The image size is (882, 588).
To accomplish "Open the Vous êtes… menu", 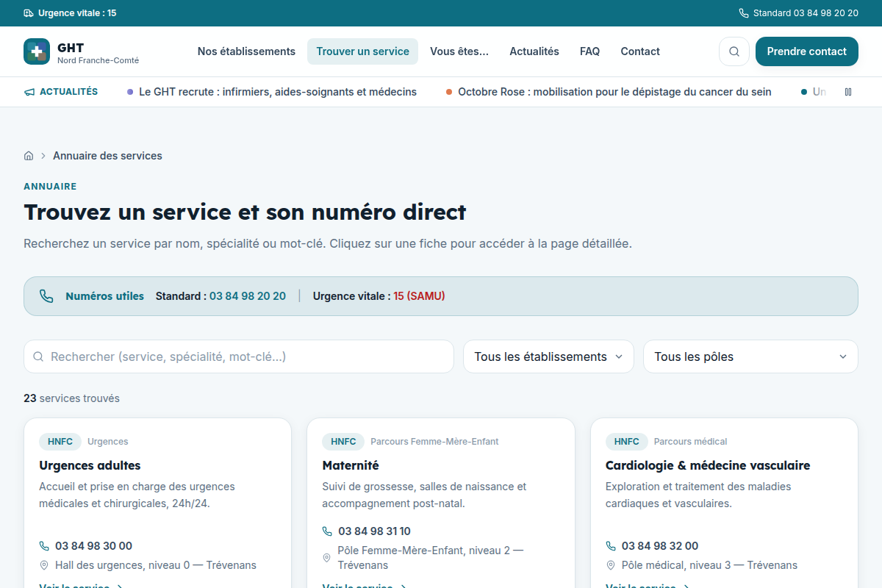I will pyautogui.click(x=459, y=51).
